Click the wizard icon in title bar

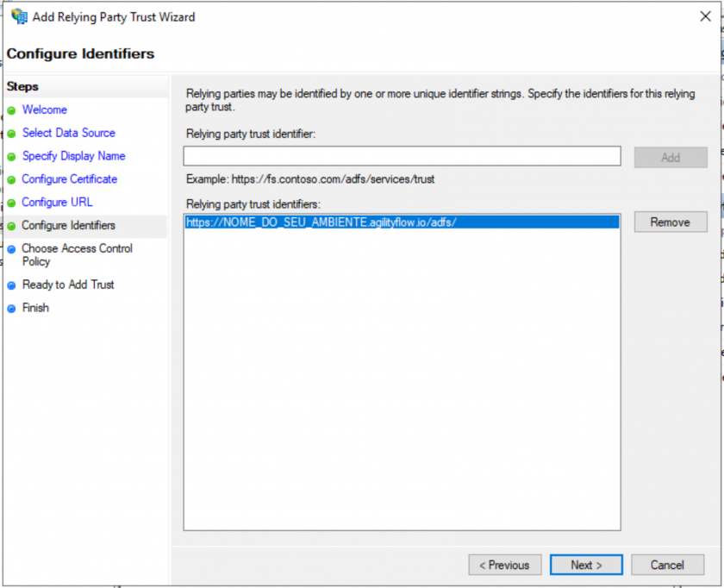(19, 16)
